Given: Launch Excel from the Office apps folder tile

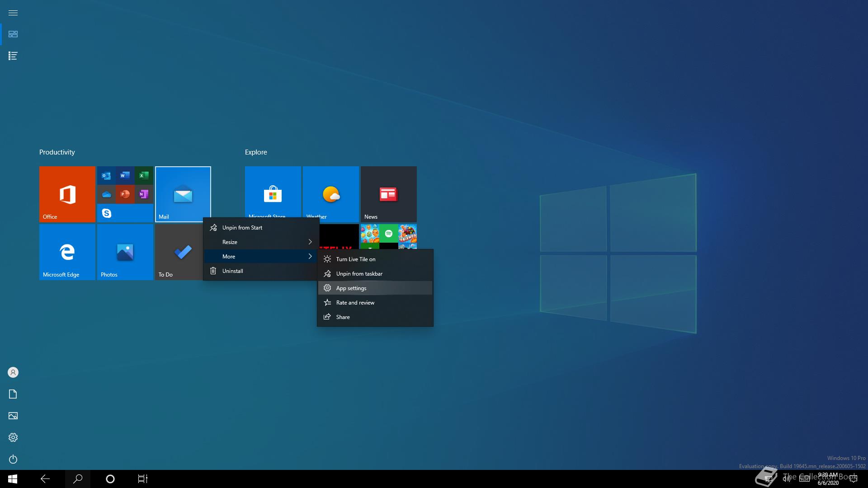Looking at the screenshot, I should 144,175.
